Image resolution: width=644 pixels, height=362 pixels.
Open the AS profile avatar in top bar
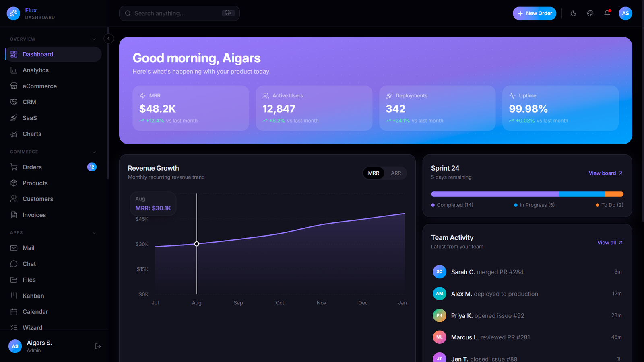coord(625,13)
